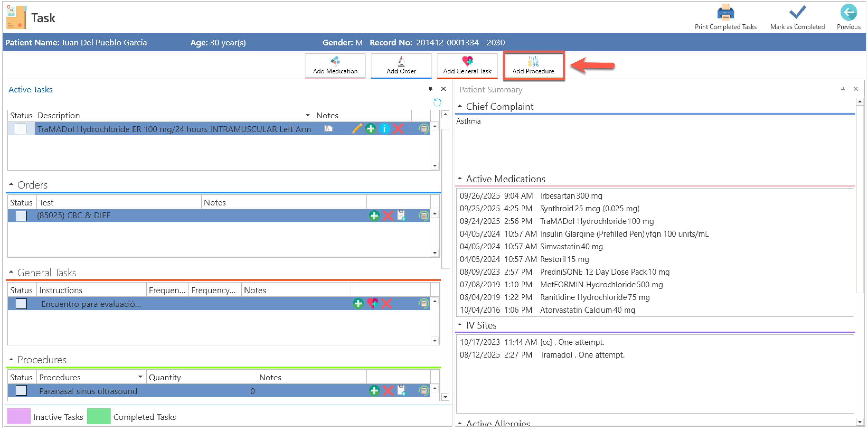Click the pencil edit icon on TraMADol row

click(x=356, y=129)
